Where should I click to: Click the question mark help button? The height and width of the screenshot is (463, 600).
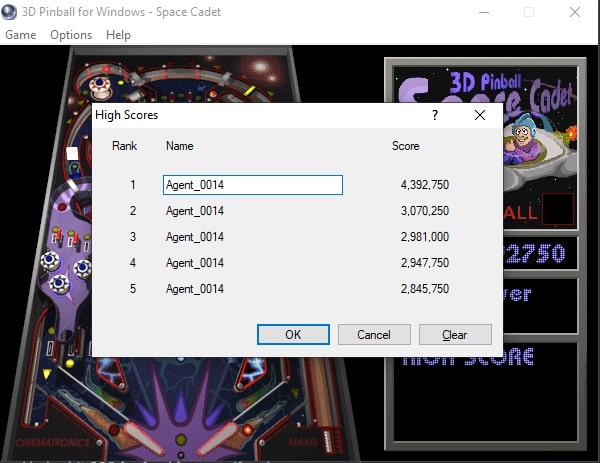pos(435,115)
